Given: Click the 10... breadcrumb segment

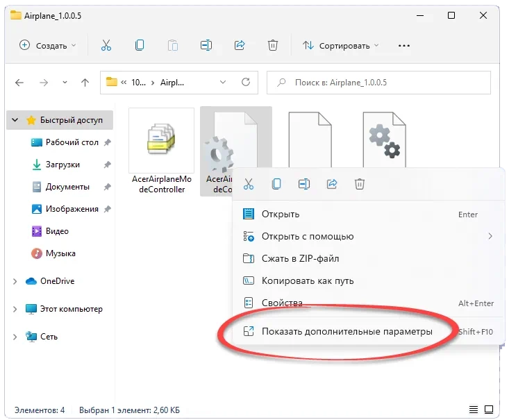Looking at the screenshot, I should pos(138,83).
